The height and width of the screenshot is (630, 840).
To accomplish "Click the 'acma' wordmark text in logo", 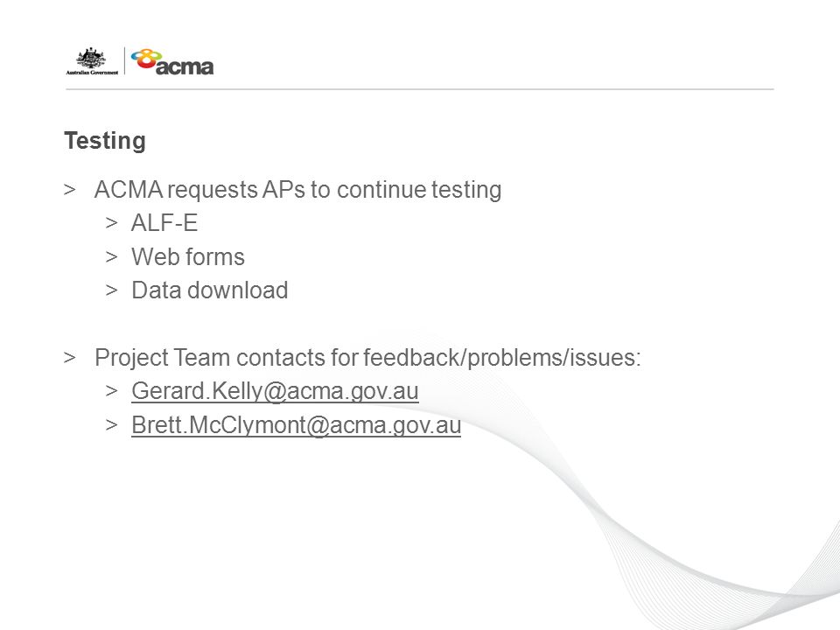I will [185, 67].
